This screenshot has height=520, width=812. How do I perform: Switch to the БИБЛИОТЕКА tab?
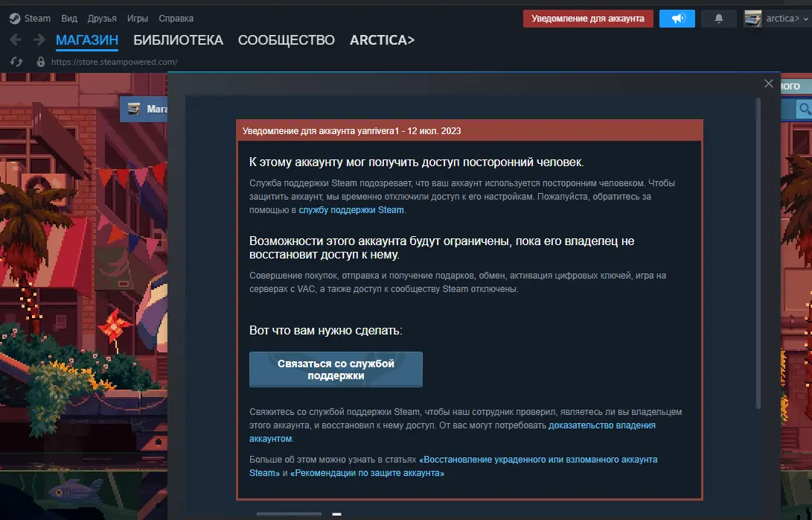tap(178, 40)
